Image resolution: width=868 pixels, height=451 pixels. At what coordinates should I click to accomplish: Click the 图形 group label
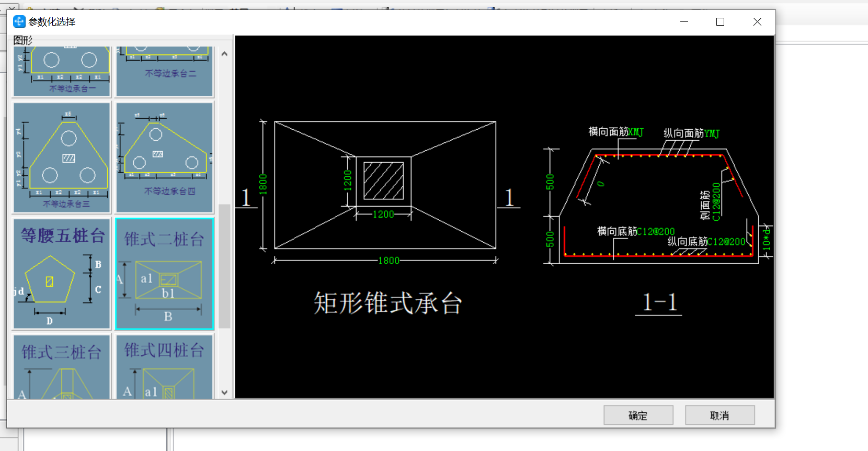coord(23,40)
